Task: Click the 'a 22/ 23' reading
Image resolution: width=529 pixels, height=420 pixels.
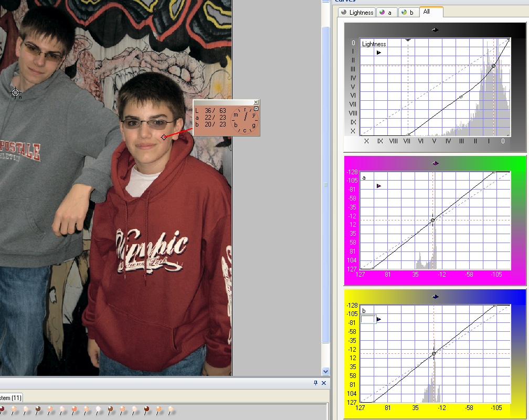Action: [x=211, y=118]
